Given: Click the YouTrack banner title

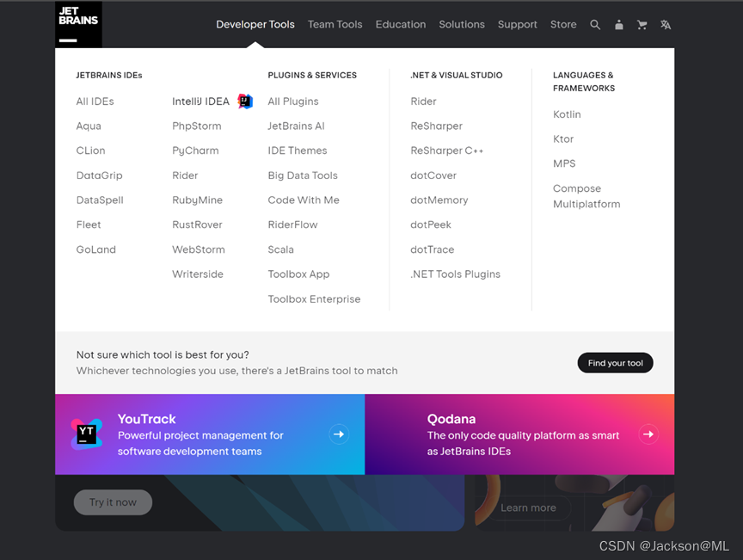Looking at the screenshot, I should pyautogui.click(x=147, y=419).
